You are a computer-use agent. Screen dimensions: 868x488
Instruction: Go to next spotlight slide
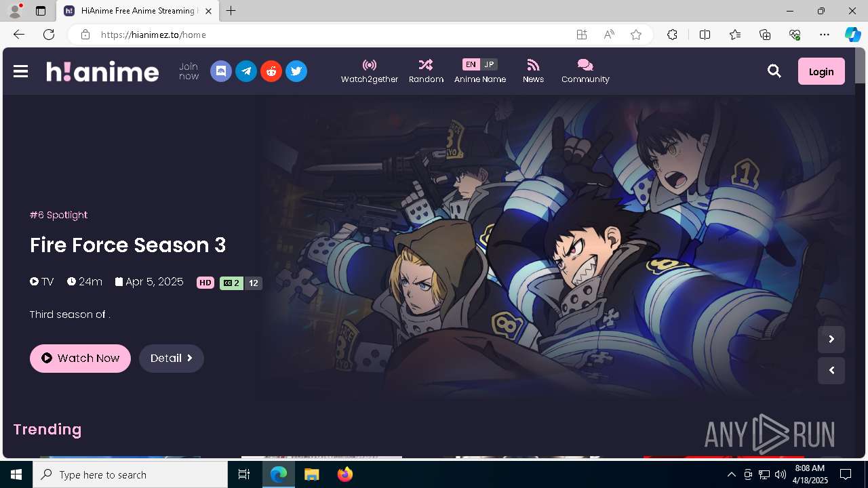(x=831, y=339)
